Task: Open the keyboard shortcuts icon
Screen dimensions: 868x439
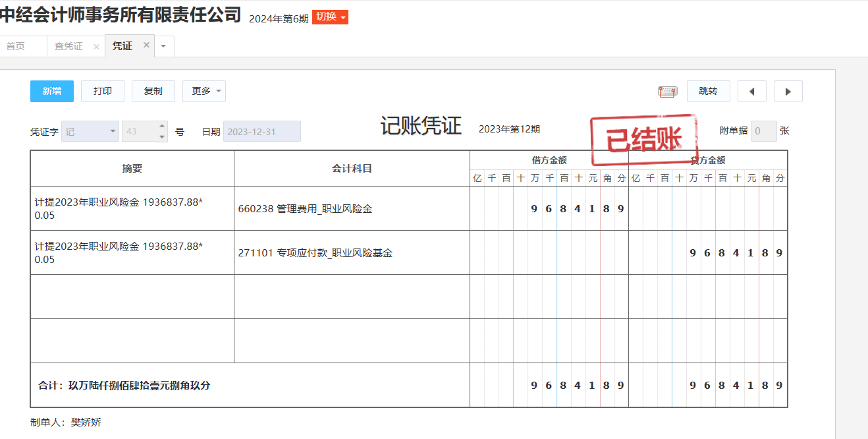Action: pos(667,92)
